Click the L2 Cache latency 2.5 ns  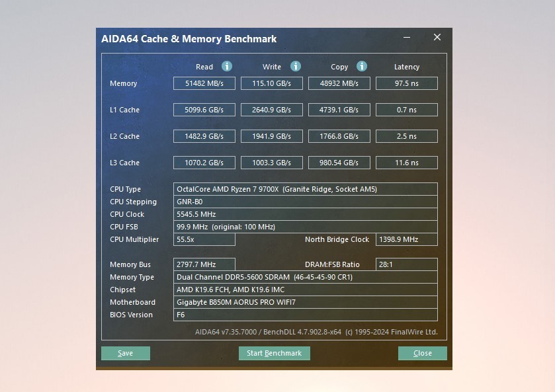[x=407, y=136]
